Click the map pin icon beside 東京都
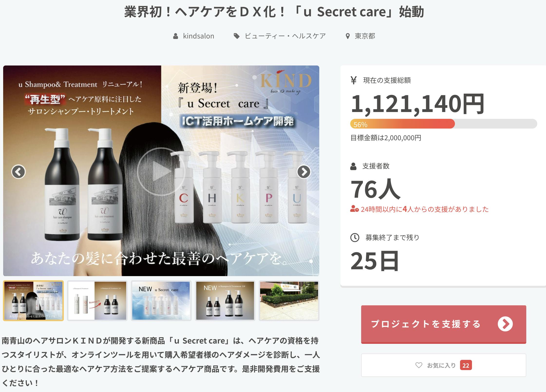Image resolution: width=546 pixels, height=392 pixels. [x=348, y=36]
